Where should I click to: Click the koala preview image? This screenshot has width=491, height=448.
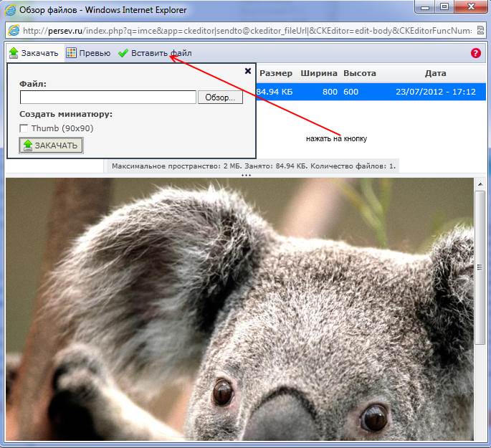point(237,308)
